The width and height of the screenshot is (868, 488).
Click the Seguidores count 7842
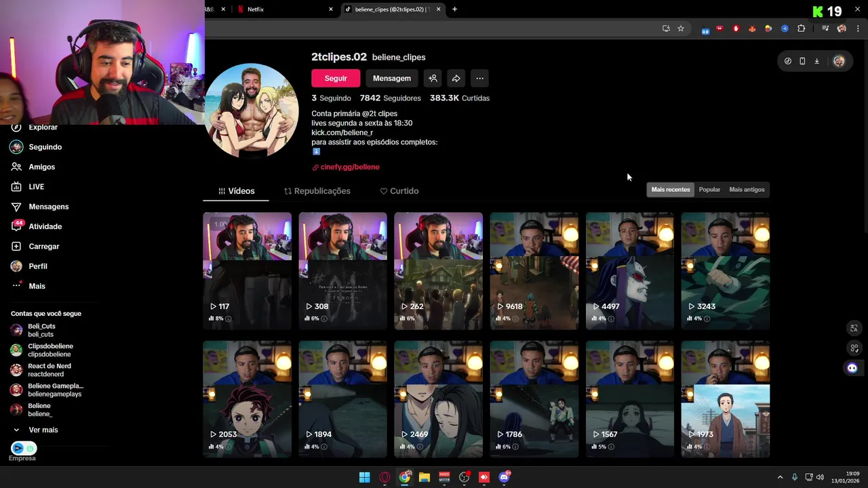click(x=391, y=98)
